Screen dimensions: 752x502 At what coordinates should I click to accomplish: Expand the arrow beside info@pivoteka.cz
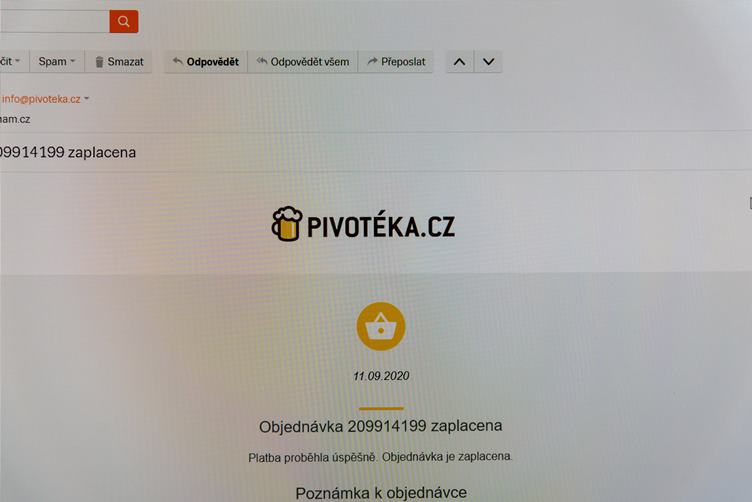click(86, 99)
